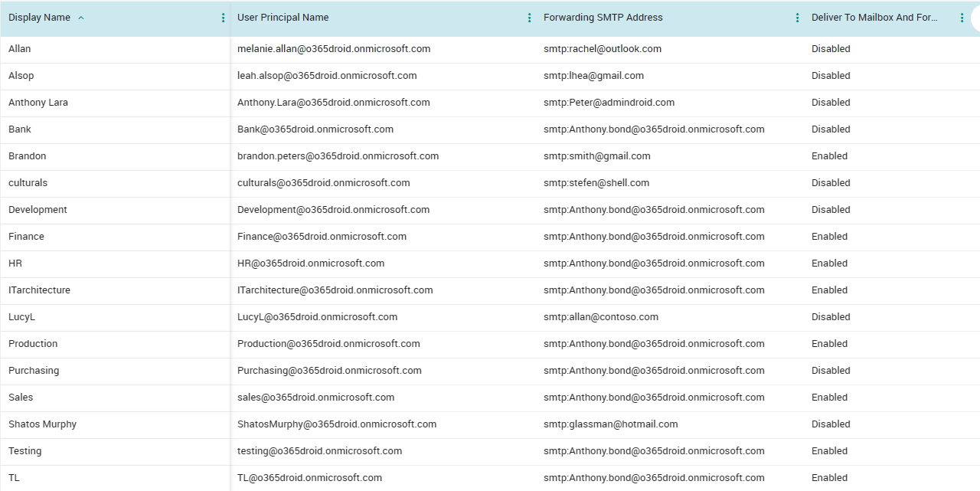This screenshot has width=980, height=491.
Task: Click the smtp:rachel@outlook.com forwarding address
Action: pyautogui.click(x=603, y=48)
